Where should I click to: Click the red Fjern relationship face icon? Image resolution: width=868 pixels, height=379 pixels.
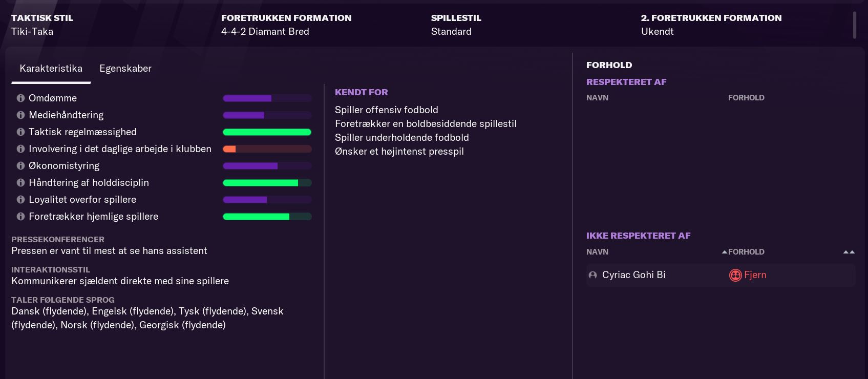pyautogui.click(x=735, y=275)
